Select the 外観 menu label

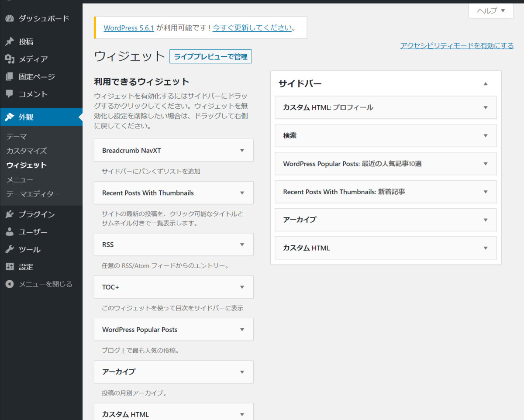(x=26, y=117)
